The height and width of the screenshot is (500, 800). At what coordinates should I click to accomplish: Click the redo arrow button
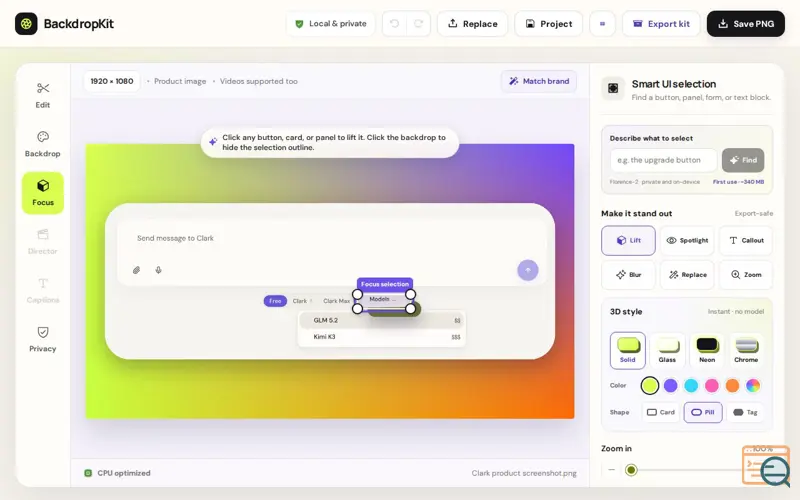coord(418,23)
